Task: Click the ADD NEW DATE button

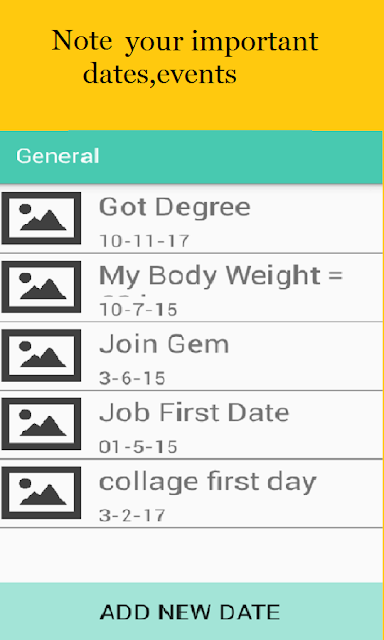Action: 191,611
